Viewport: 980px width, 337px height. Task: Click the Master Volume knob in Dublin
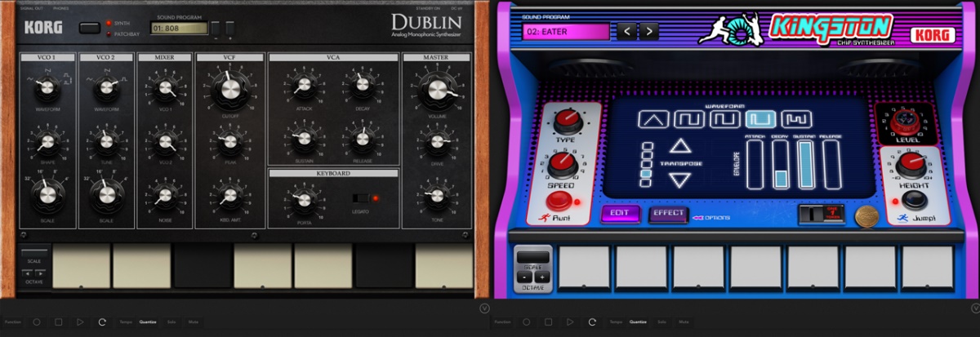pos(437,91)
